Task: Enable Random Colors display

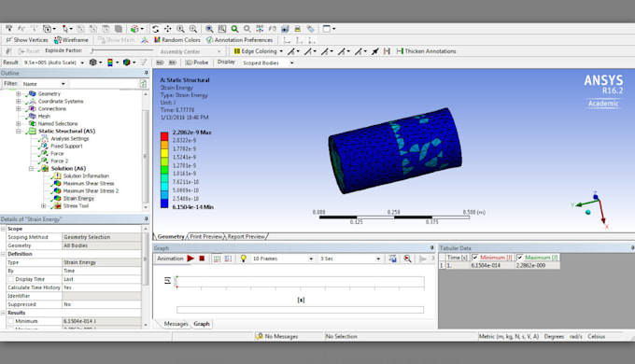Action: coord(177,40)
